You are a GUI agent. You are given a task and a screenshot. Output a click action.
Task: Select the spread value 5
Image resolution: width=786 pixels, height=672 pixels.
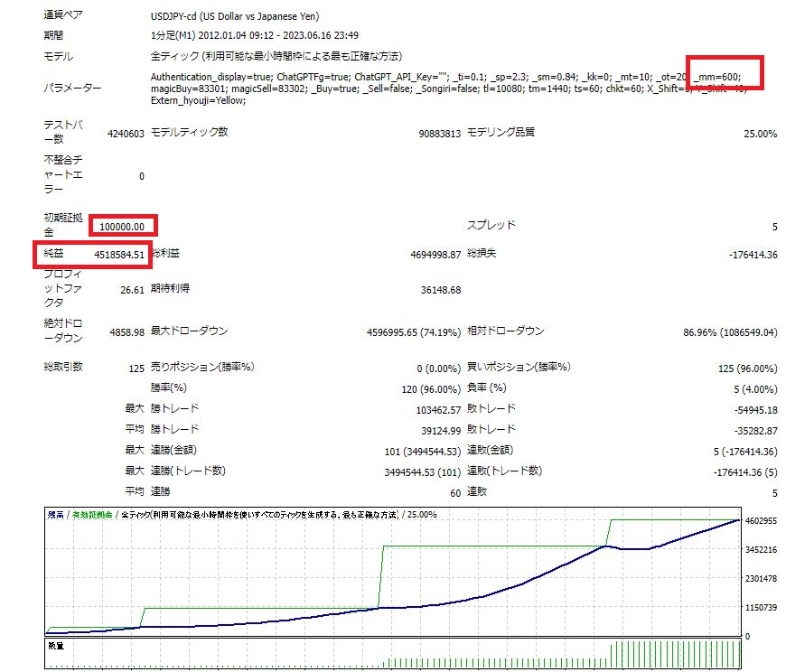coord(774,227)
